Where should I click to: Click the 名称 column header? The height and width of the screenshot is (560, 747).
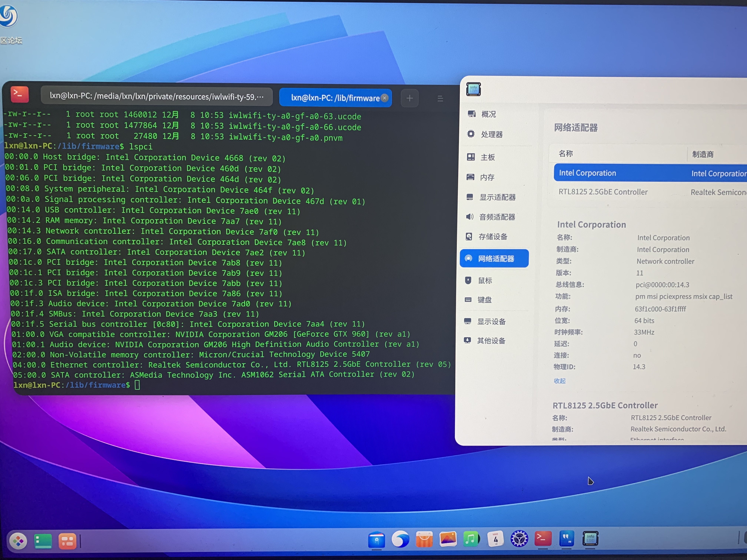566,154
